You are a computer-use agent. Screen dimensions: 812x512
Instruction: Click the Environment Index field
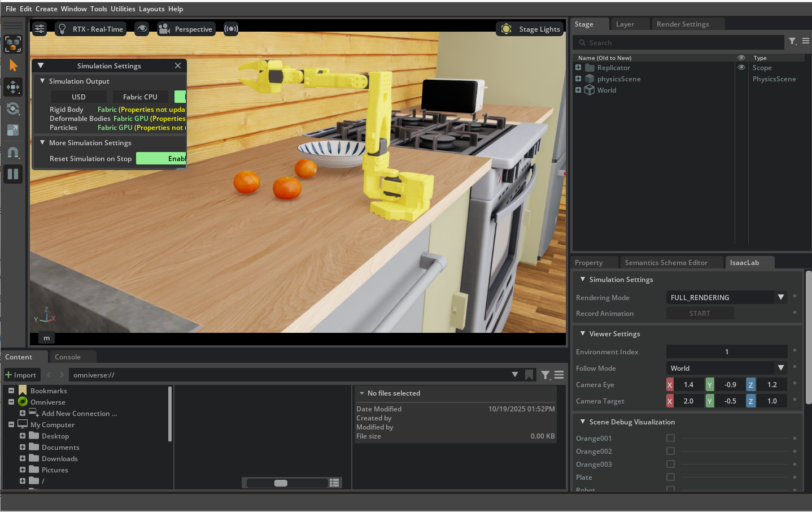click(727, 352)
